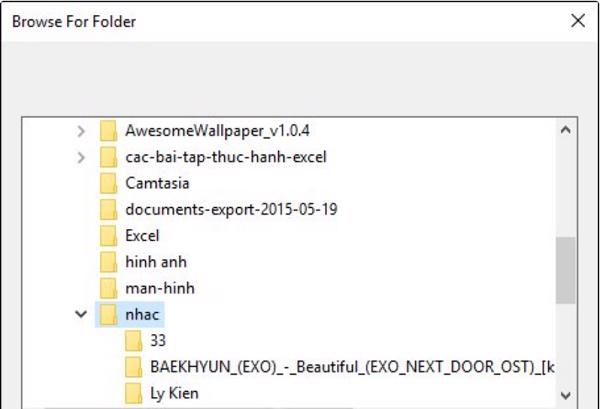
Task: Click the folder icon next to 33
Action: (x=135, y=341)
